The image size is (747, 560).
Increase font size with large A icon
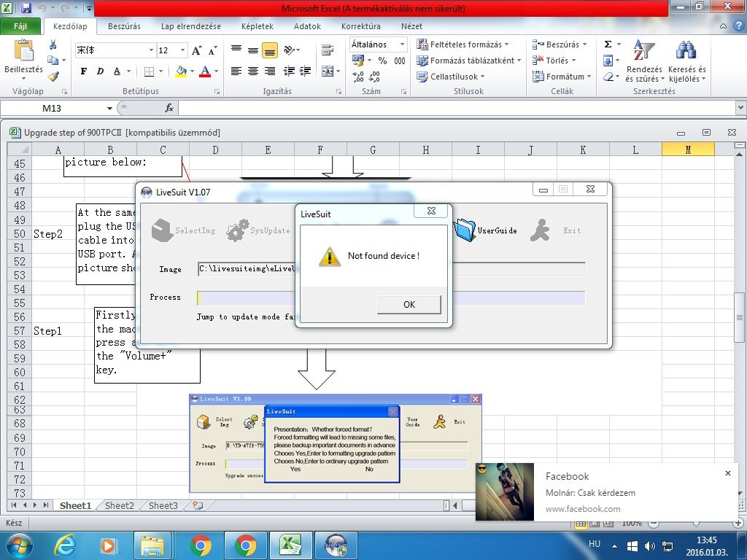pos(196,50)
